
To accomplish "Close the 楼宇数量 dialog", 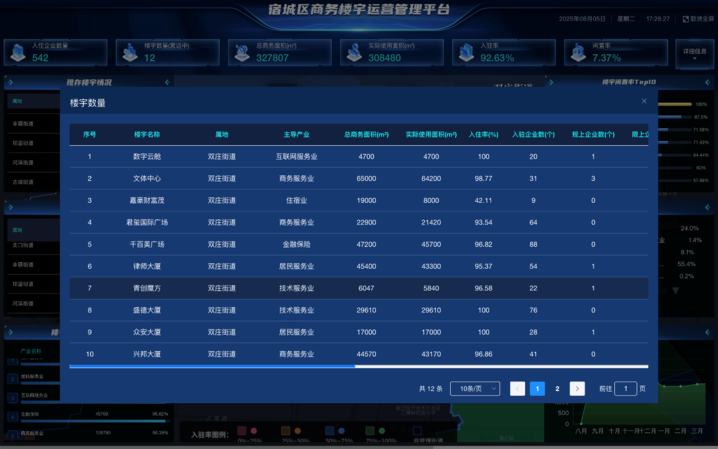I will pyautogui.click(x=644, y=101).
